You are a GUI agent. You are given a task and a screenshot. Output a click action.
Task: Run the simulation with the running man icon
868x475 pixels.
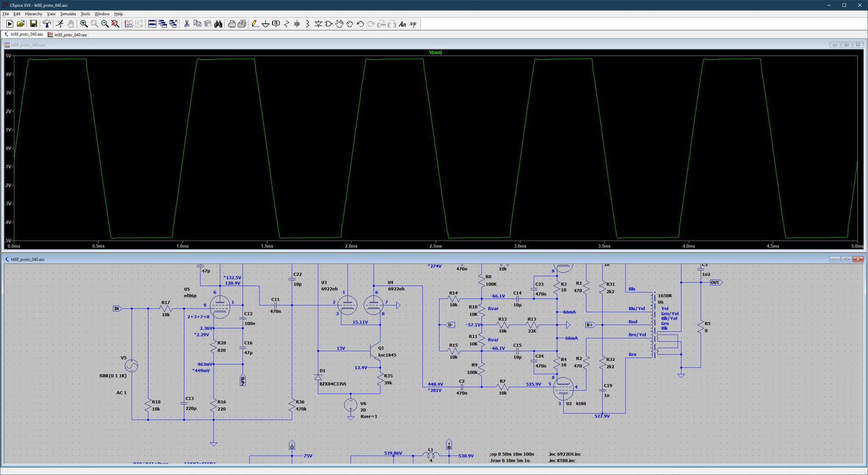click(x=60, y=24)
